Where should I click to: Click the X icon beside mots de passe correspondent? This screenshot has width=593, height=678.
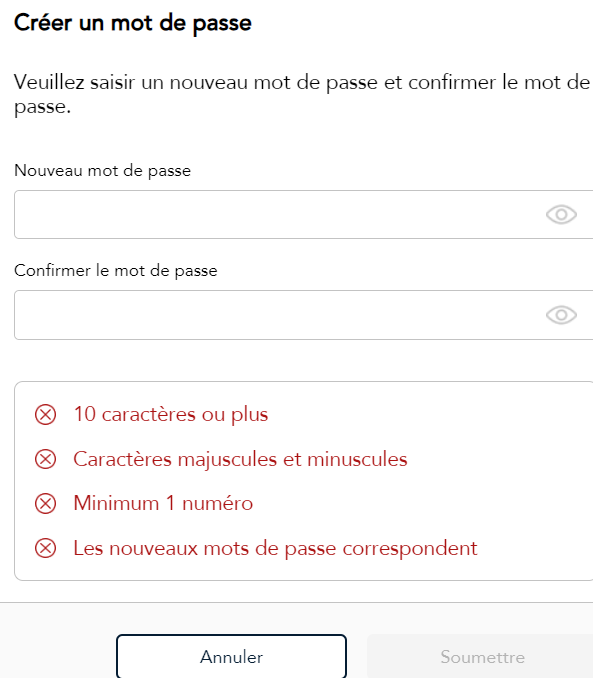[x=45, y=548]
